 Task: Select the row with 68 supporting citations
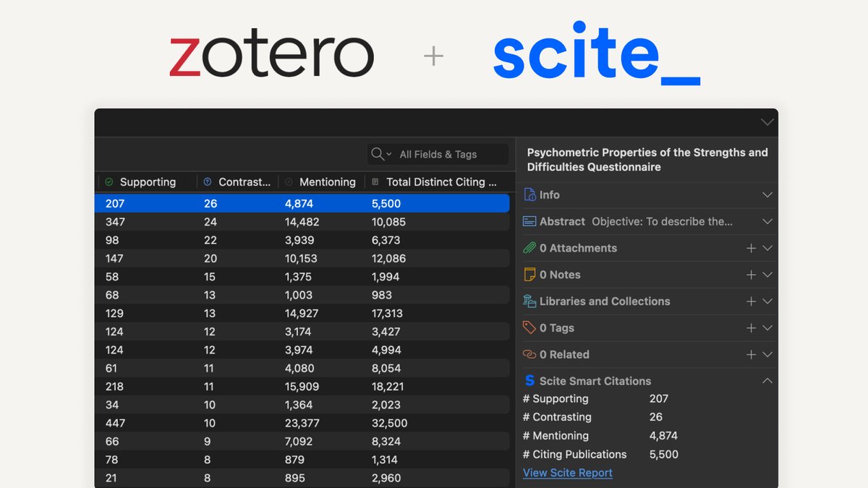coord(302,295)
